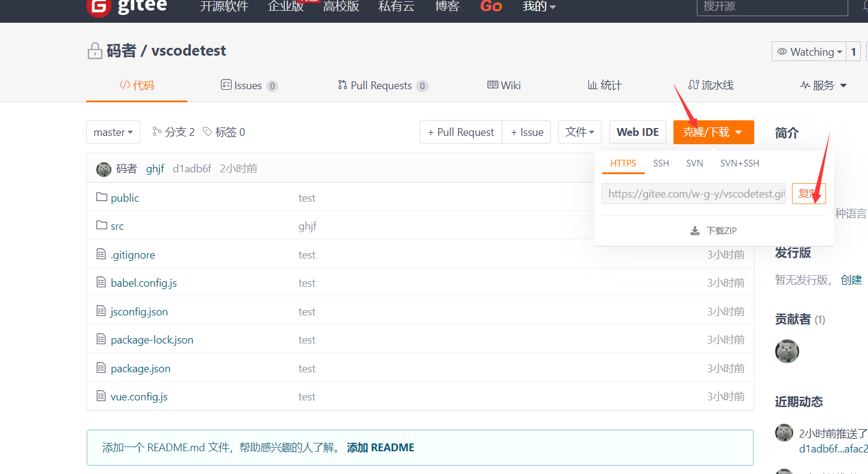Click the src folder icon
The height and width of the screenshot is (474, 868).
(x=101, y=225)
